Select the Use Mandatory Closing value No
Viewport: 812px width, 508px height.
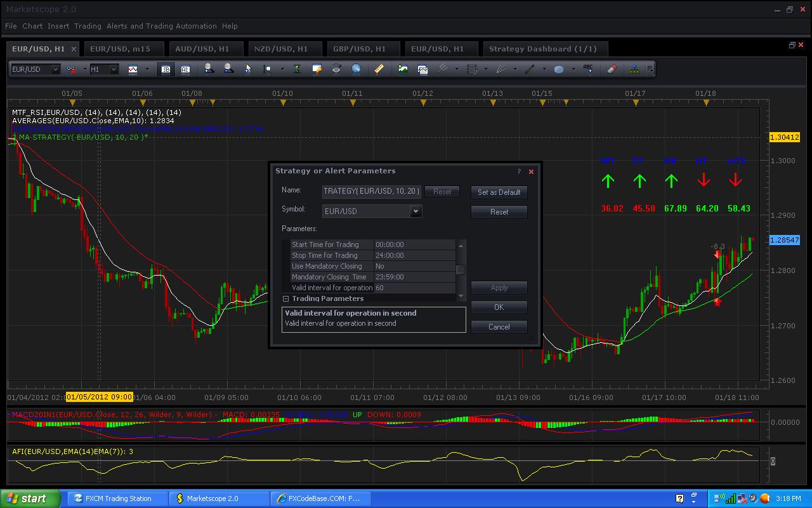pos(414,266)
